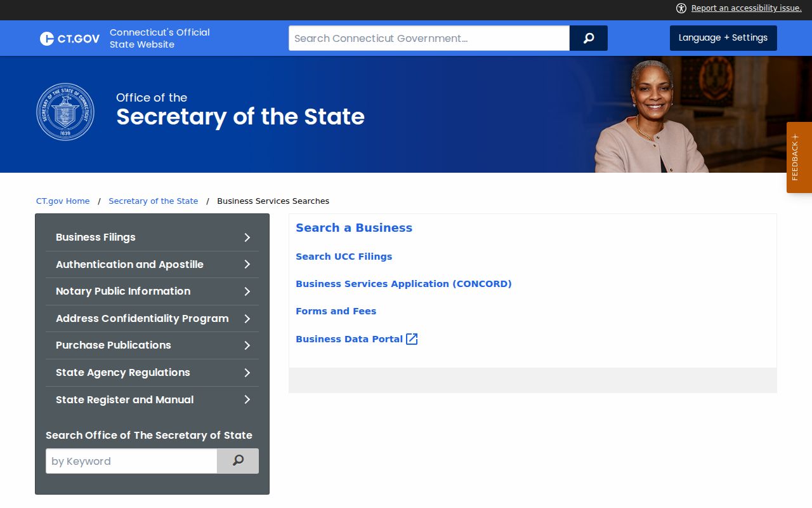812x508 pixels.
Task: Click the accessibility figure icon
Action: 681,8
